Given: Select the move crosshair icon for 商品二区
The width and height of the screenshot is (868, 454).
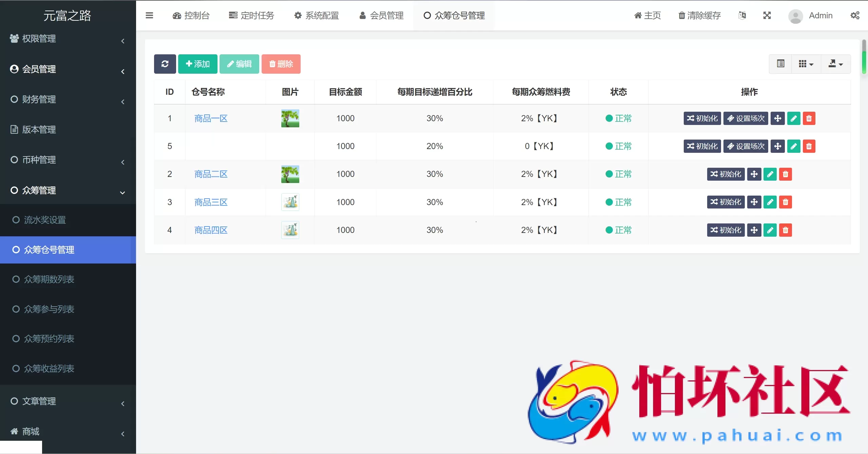Looking at the screenshot, I should (x=754, y=174).
